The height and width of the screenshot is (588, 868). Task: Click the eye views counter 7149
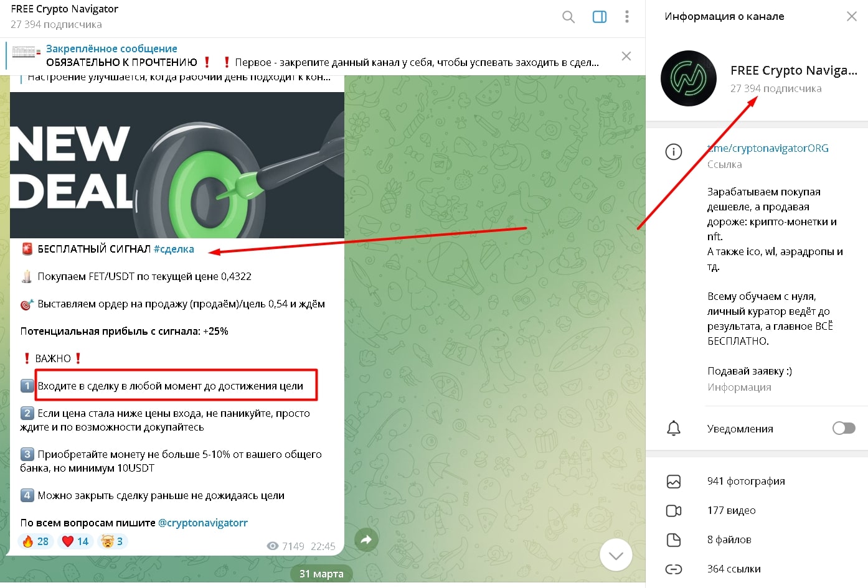click(x=286, y=546)
